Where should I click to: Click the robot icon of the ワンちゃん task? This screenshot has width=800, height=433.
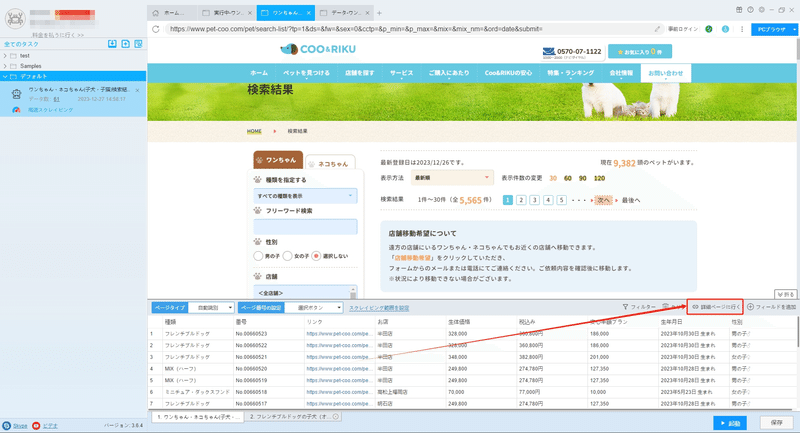point(16,94)
